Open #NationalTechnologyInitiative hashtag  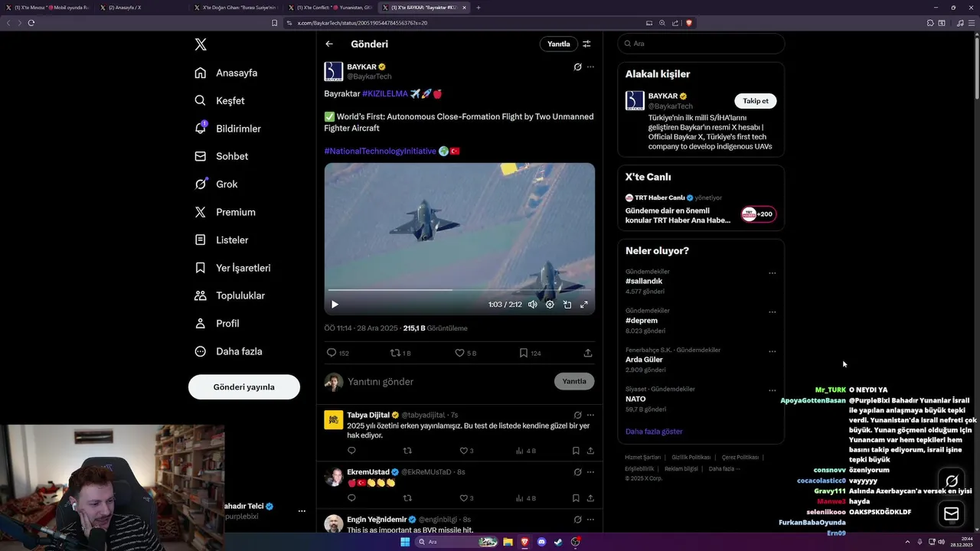point(380,151)
